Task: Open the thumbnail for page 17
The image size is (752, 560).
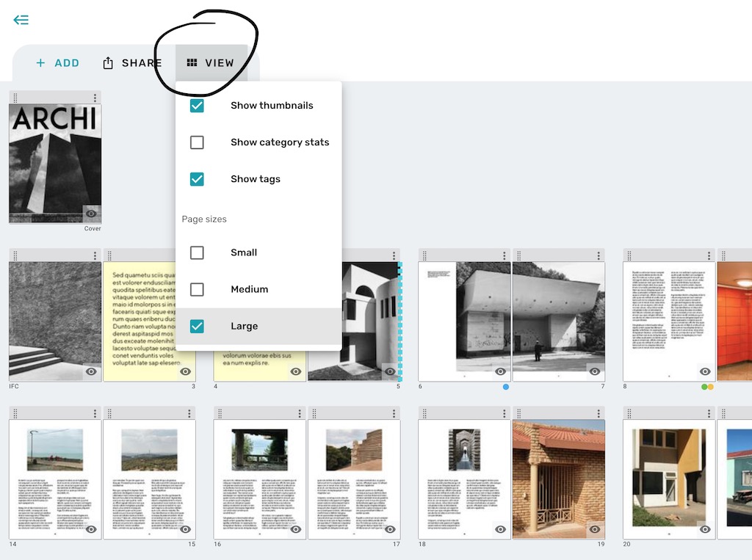Action: pyautogui.click(x=354, y=477)
